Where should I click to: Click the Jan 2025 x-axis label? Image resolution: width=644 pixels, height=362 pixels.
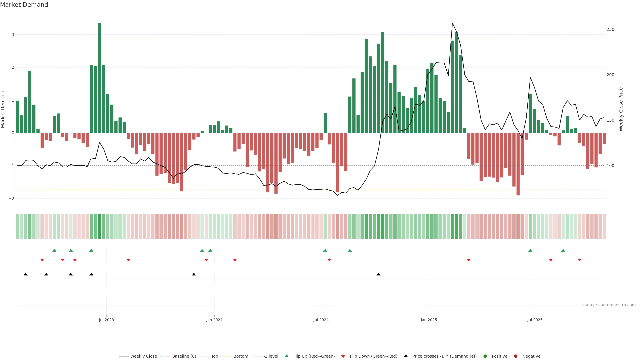(429, 320)
